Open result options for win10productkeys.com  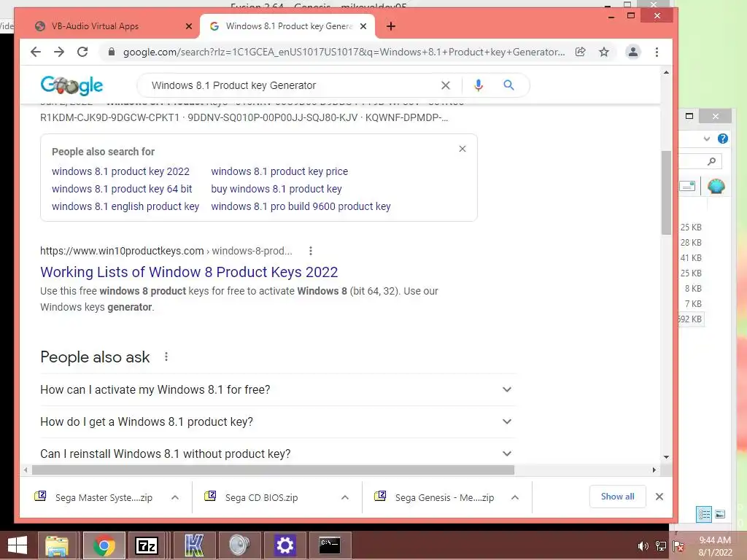click(311, 251)
